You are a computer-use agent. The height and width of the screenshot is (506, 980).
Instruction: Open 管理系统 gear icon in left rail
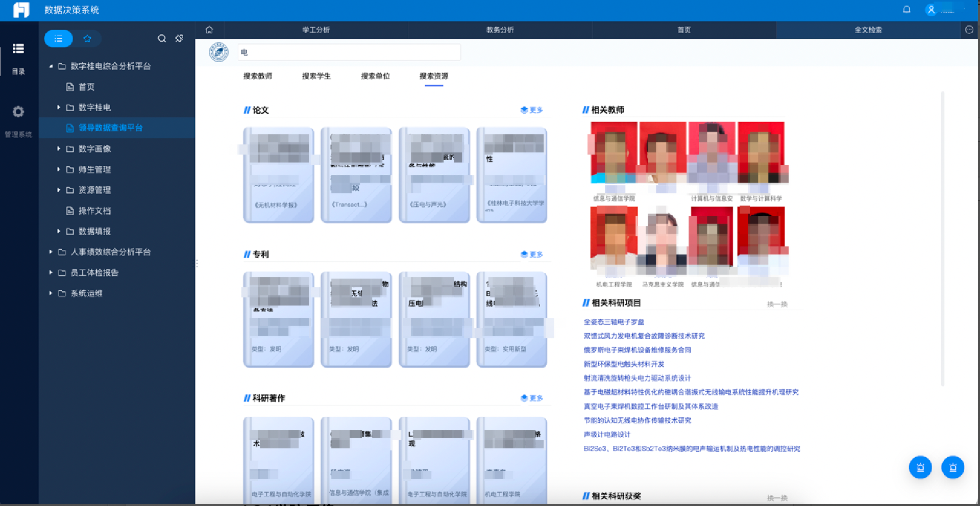pos(18,112)
